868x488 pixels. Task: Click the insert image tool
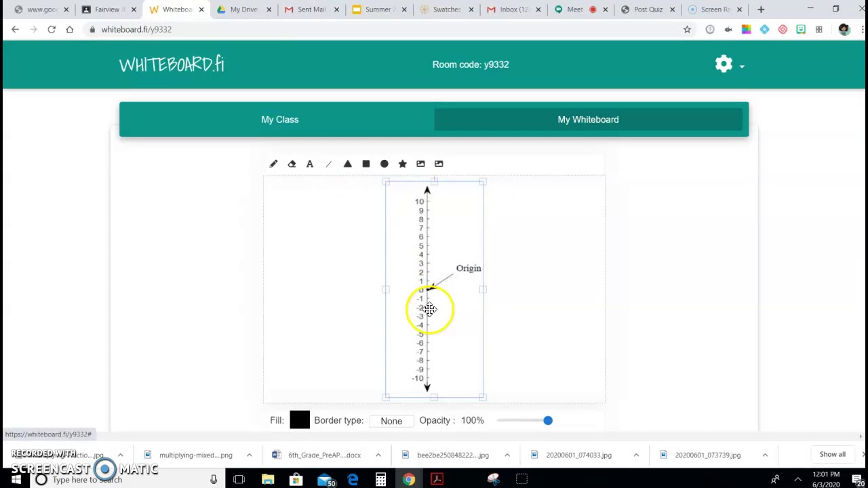420,163
